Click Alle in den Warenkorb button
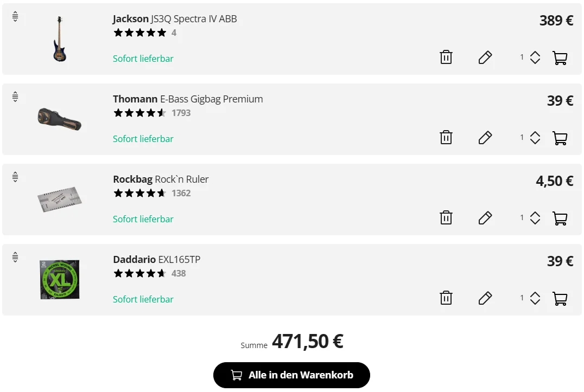The image size is (584, 392). click(x=291, y=375)
